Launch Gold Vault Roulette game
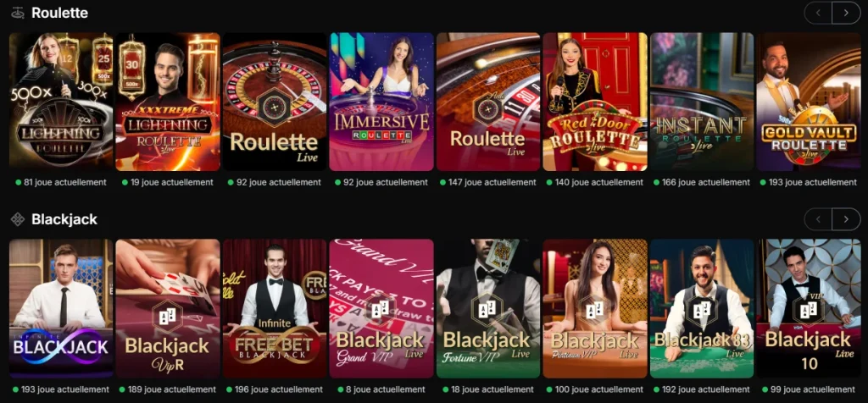The image size is (868, 403). click(x=809, y=102)
